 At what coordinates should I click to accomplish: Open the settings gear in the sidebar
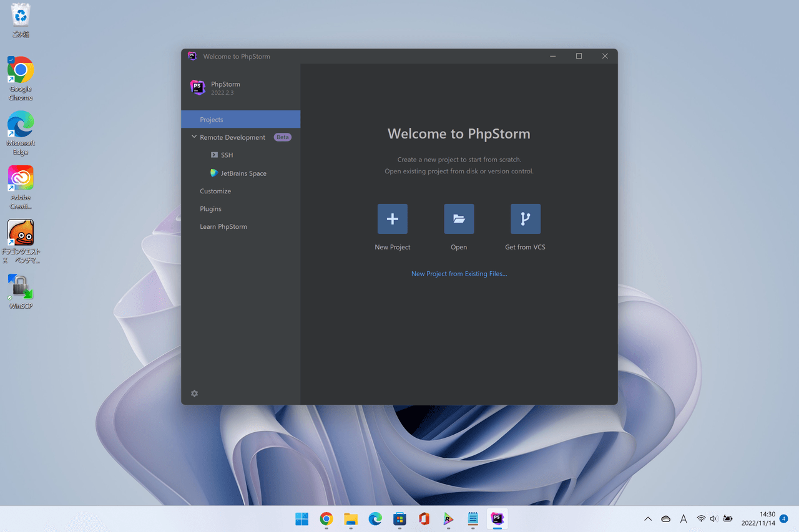194,394
